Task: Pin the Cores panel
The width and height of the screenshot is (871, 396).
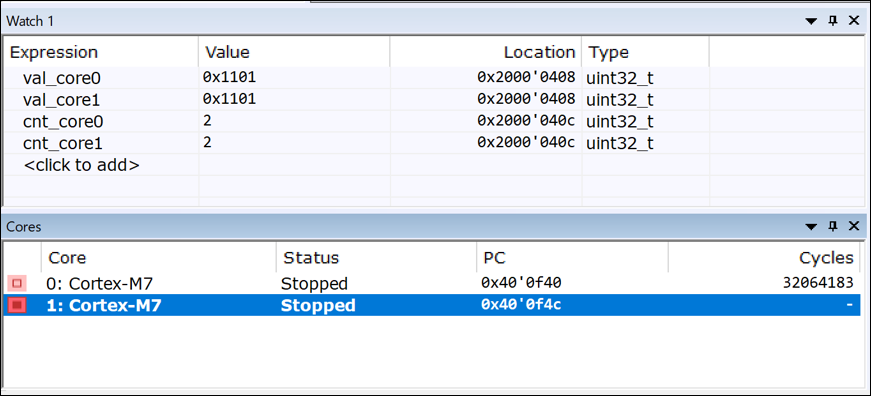Action: [833, 226]
